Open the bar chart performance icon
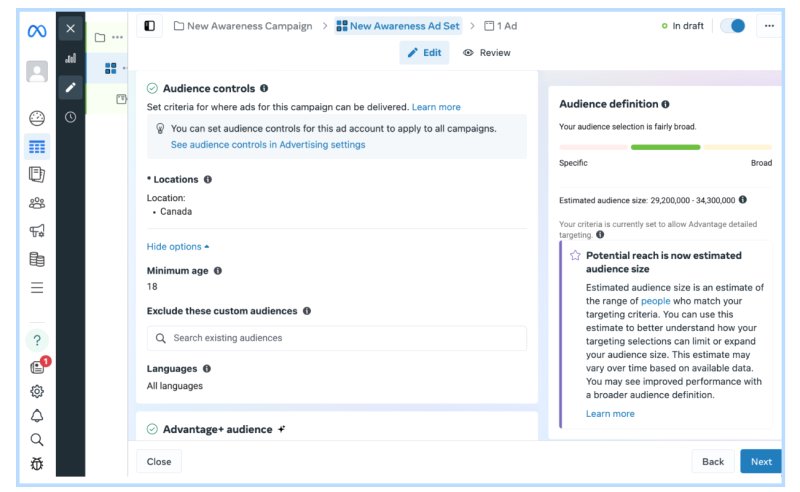 70,58
